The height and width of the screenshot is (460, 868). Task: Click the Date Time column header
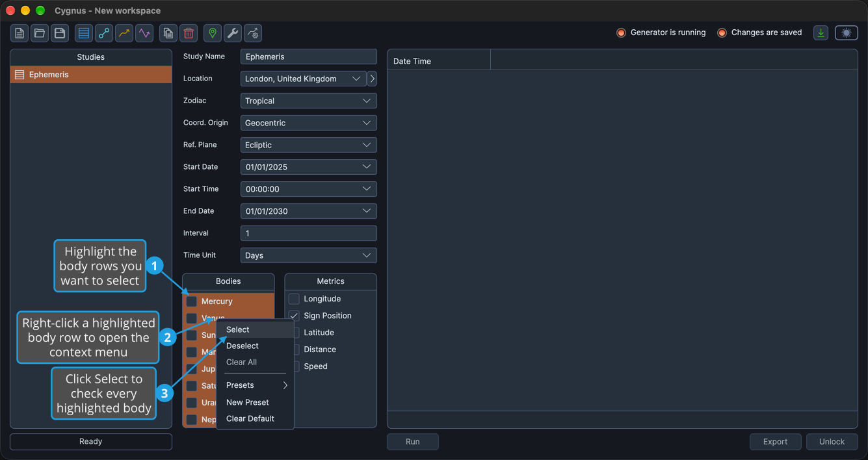(439, 61)
